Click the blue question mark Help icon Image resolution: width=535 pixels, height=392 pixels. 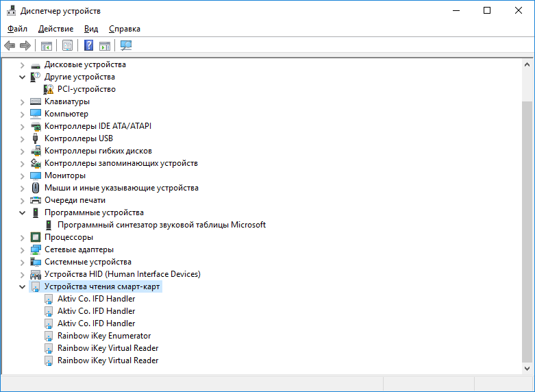pos(88,46)
